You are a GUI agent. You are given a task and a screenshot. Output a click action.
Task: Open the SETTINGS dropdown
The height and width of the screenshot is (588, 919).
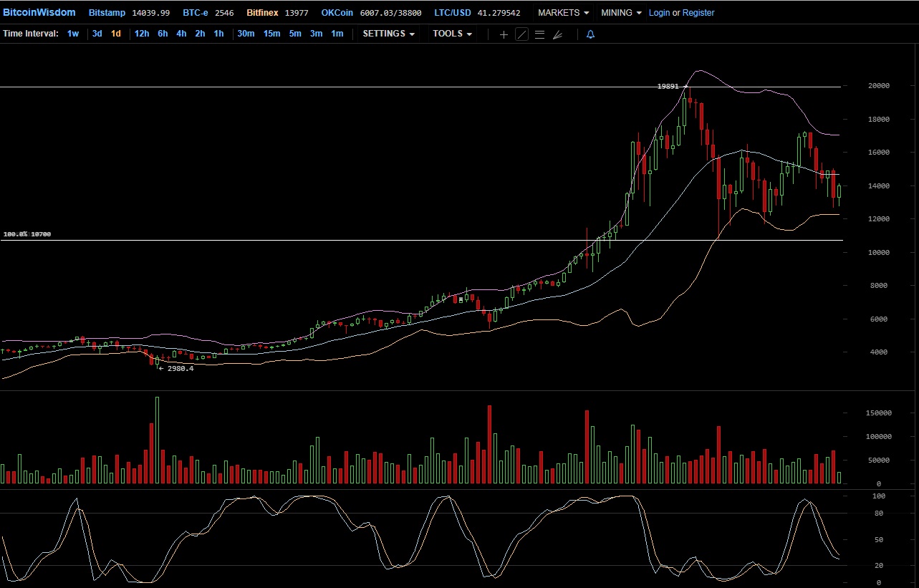(x=388, y=34)
